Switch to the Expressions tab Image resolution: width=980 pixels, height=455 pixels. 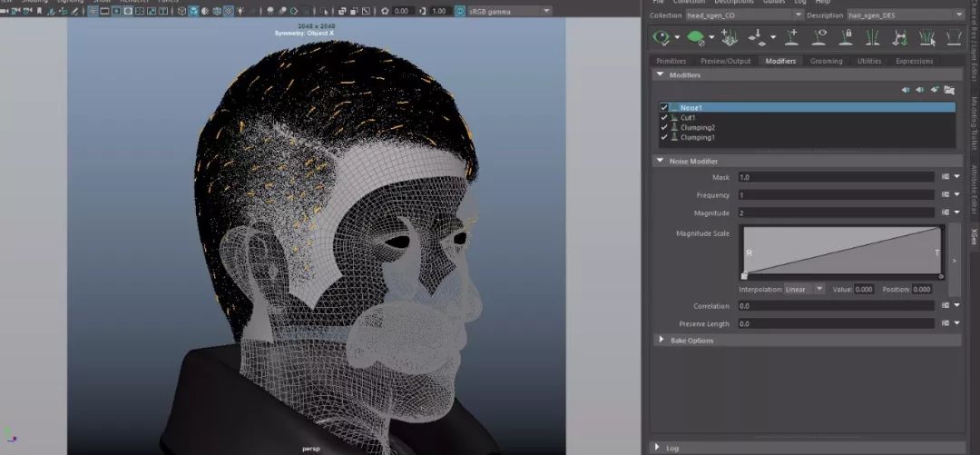click(914, 61)
